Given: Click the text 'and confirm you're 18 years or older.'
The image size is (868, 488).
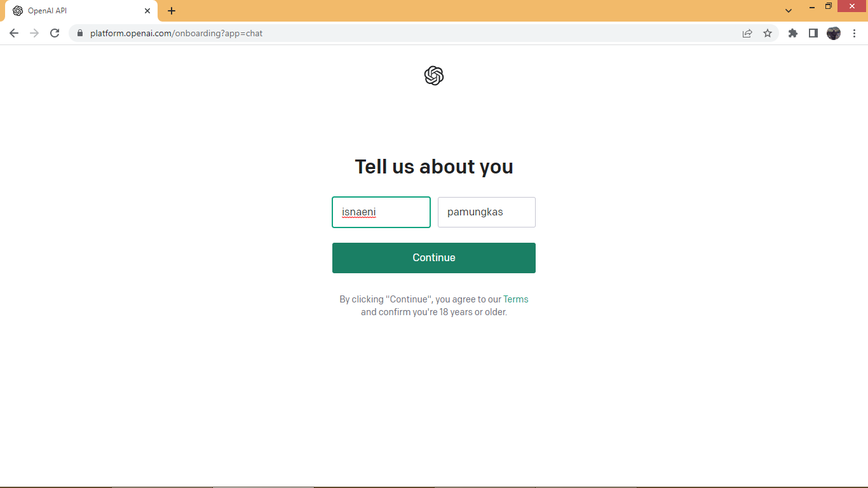Looking at the screenshot, I should click(434, 312).
